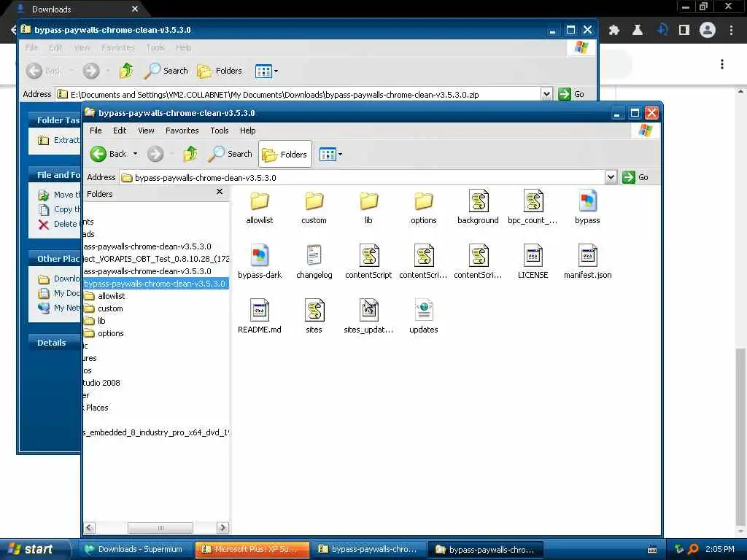Image resolution: width=747 pixels, height=560 pixels.
Task: Select 'tudio 2008' entry in folder tree
Action: click(x=101, y=382)
